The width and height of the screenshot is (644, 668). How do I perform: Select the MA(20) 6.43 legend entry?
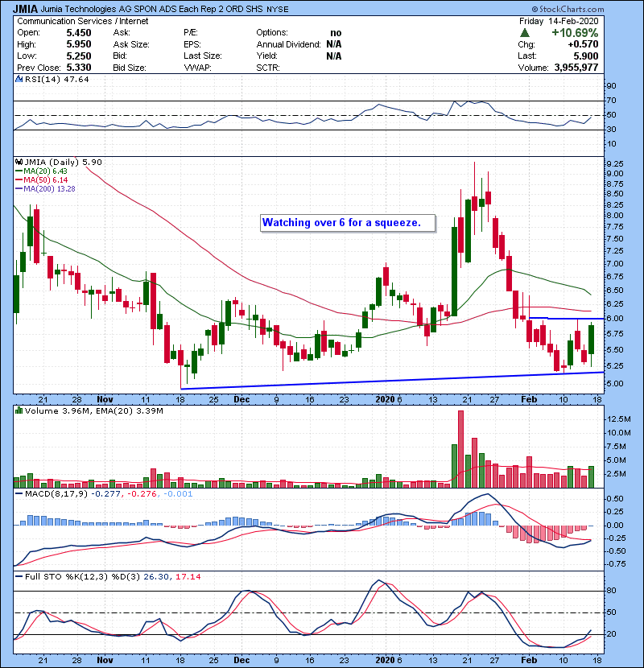41,171
